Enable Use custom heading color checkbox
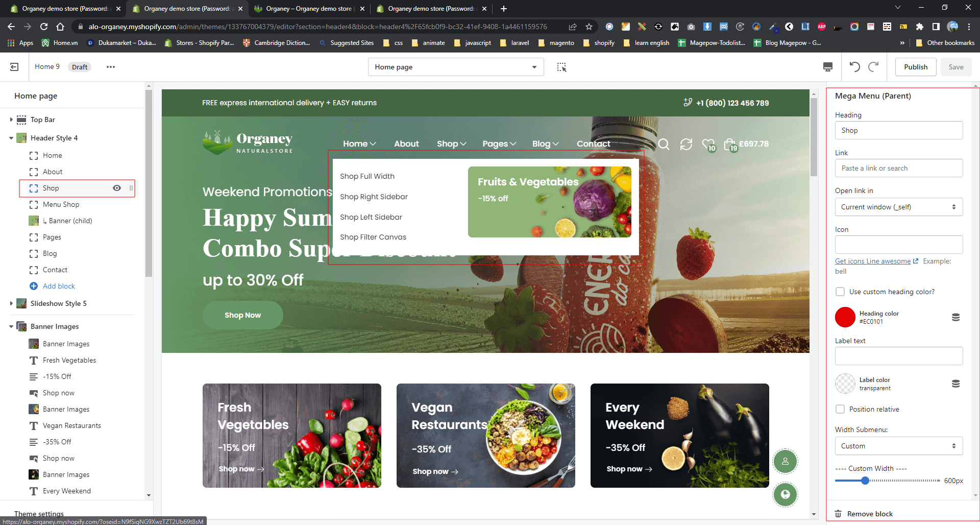980x525 pixels. (x=840, y=292)
